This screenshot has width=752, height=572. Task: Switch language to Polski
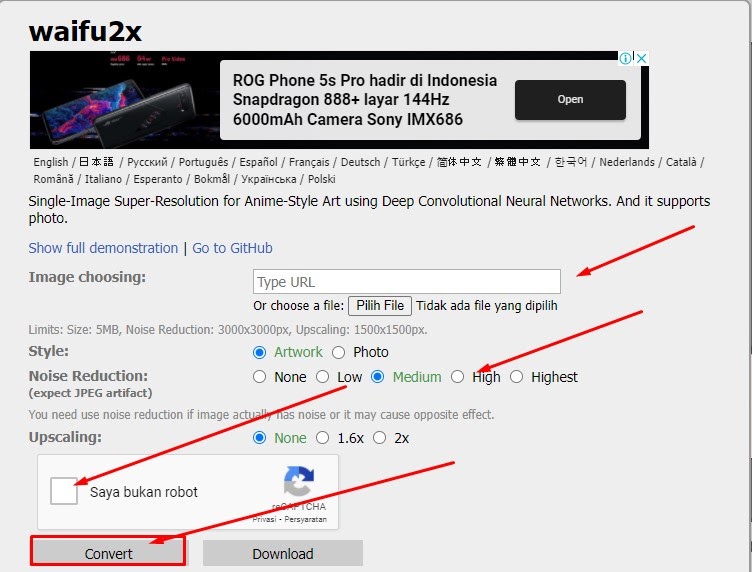pos(321,179)
